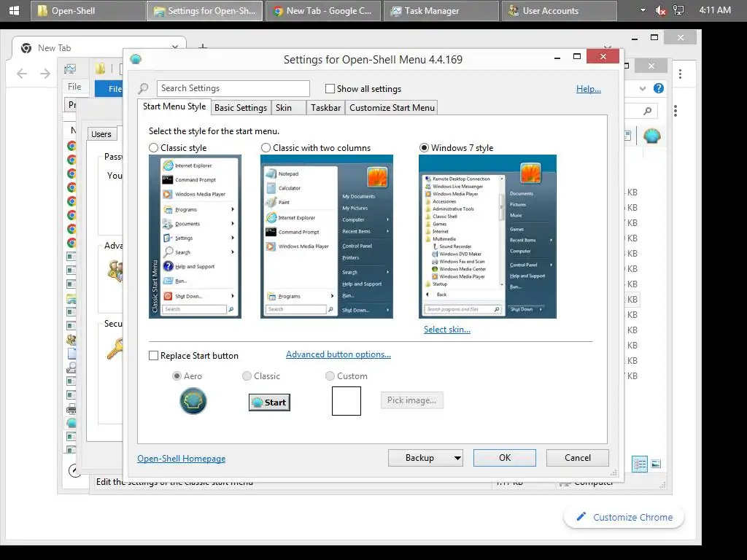
Task: Choose the Classic start button radio option
Action: click(x=247, y=376)
